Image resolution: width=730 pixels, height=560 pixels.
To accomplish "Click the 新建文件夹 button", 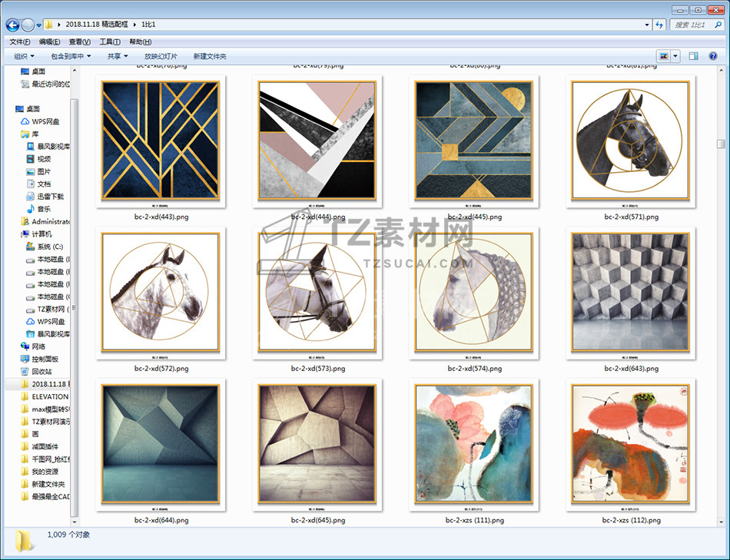I will tap(210, 56).
